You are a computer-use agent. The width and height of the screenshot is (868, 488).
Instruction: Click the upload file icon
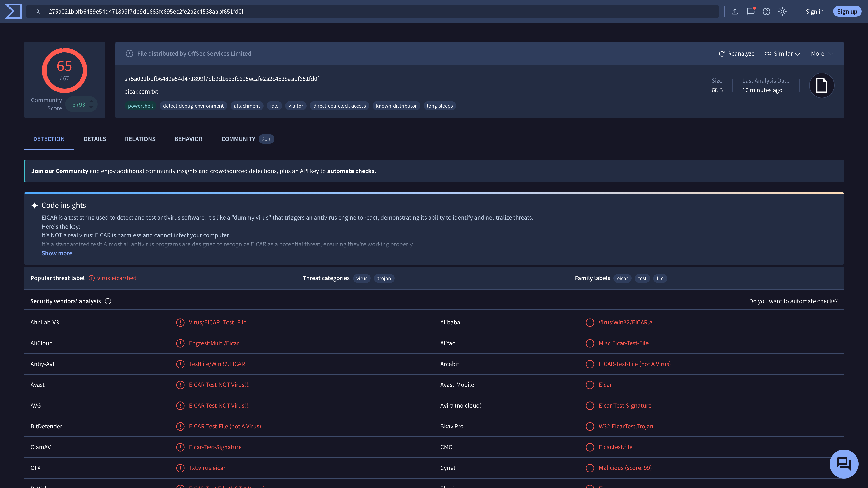click(735, 12)
